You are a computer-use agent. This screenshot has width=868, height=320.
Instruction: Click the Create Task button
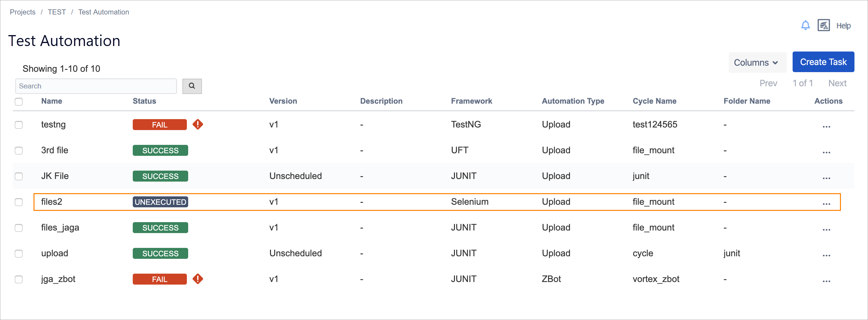click(823, 62)
